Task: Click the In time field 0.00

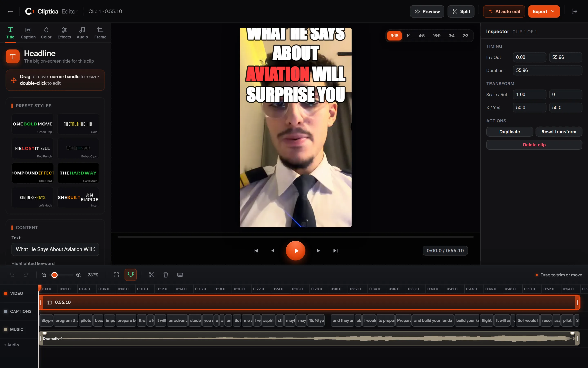Action: (529, 57)
